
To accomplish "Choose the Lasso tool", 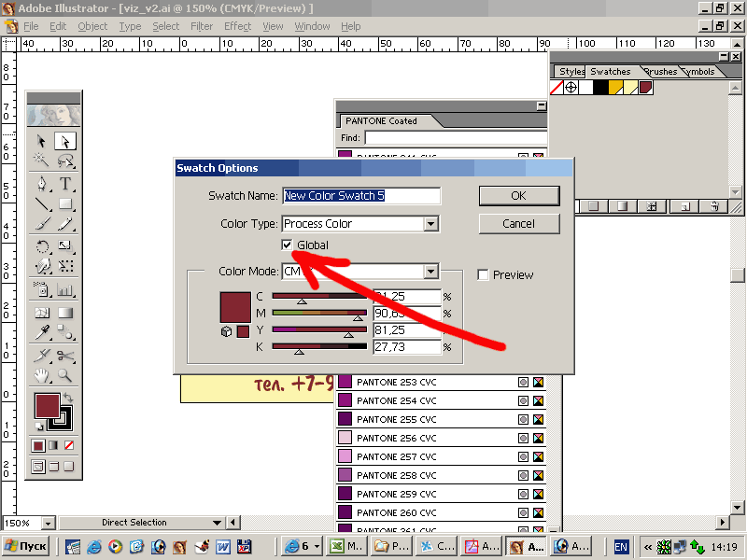I will click(65, 161).
